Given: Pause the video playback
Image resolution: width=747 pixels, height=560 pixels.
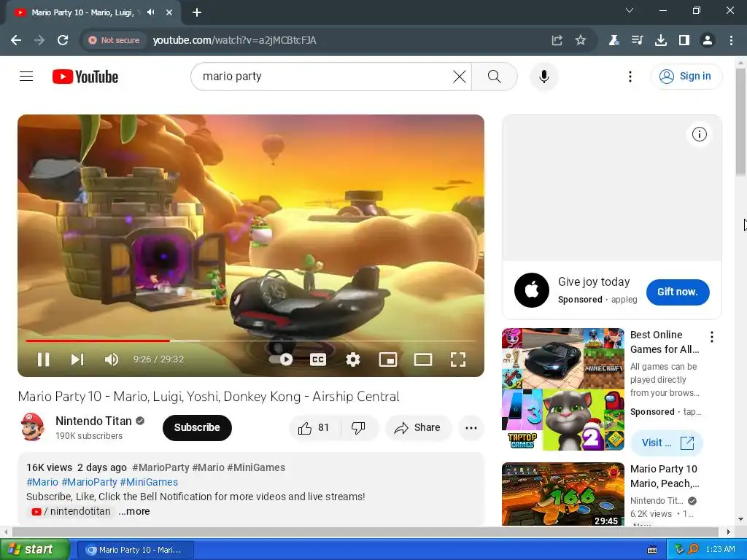Looking at the screenshot, I should [43, 359].
